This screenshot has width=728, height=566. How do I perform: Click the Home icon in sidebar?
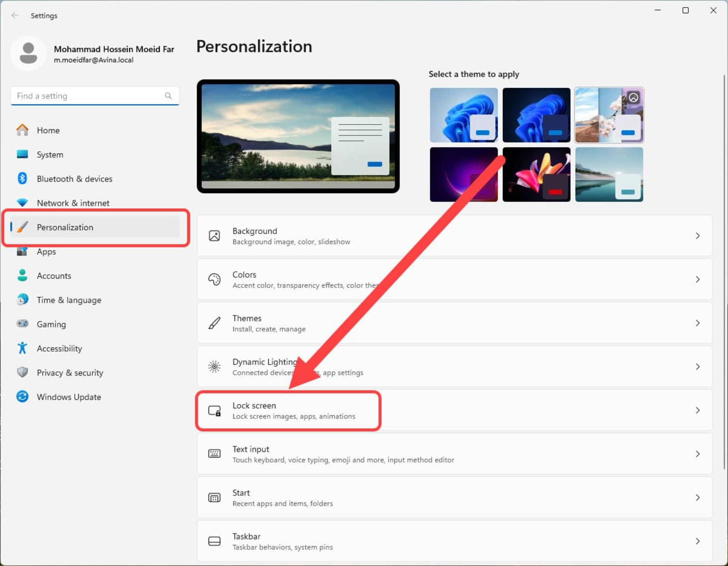(22, 130)
